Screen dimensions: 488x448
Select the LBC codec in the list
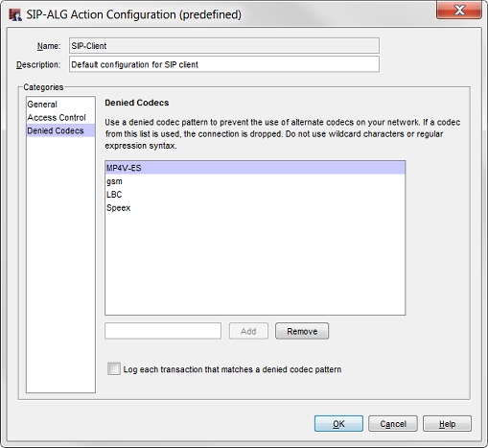tap(255, 195)
